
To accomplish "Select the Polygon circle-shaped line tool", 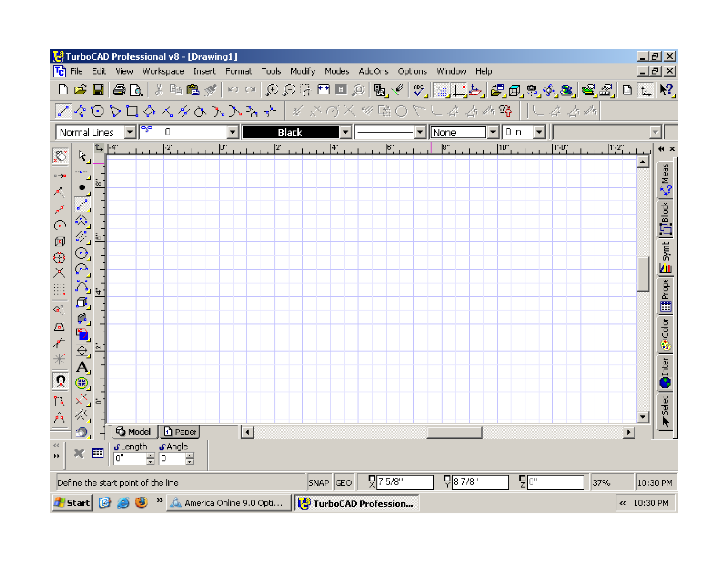I will (x=97, y=111).
